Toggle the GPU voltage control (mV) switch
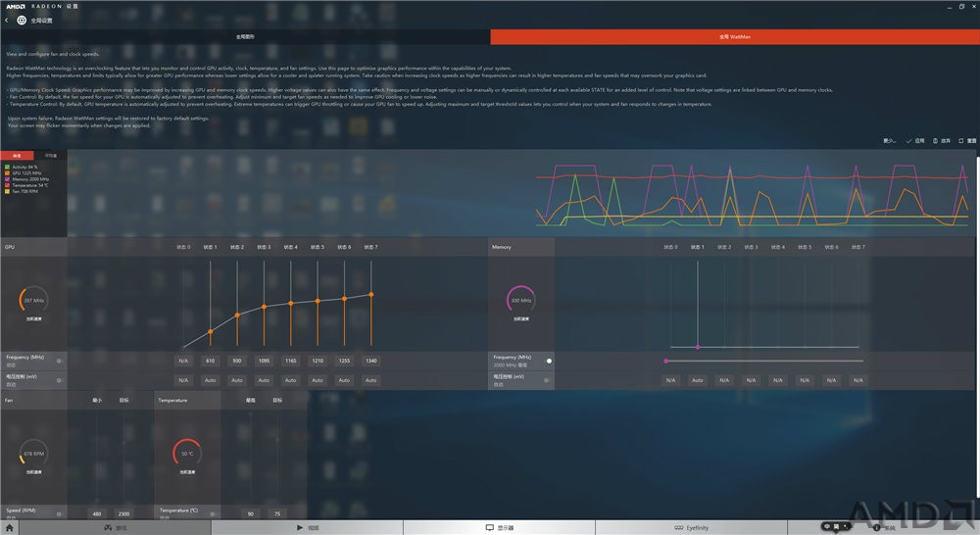 59,380
